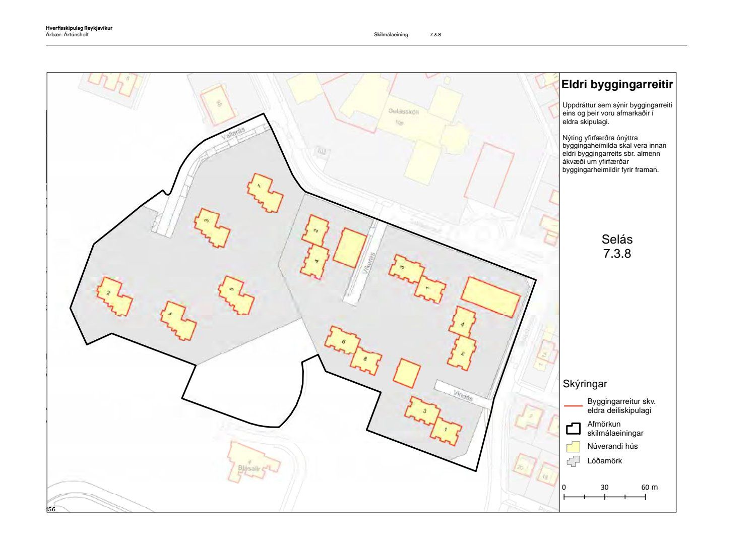Click the Eldri byggingarreitir title

[x=617, y=85]
